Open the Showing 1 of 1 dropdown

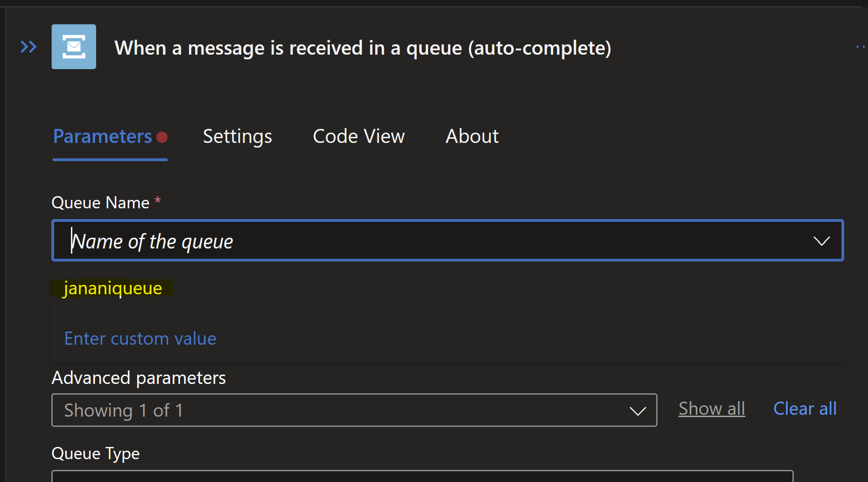coord(345,410)
